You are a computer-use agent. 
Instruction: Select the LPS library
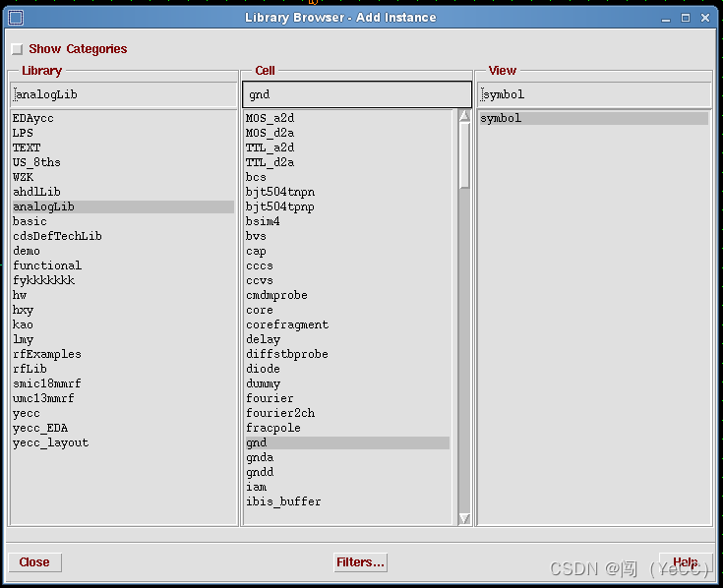23,133
